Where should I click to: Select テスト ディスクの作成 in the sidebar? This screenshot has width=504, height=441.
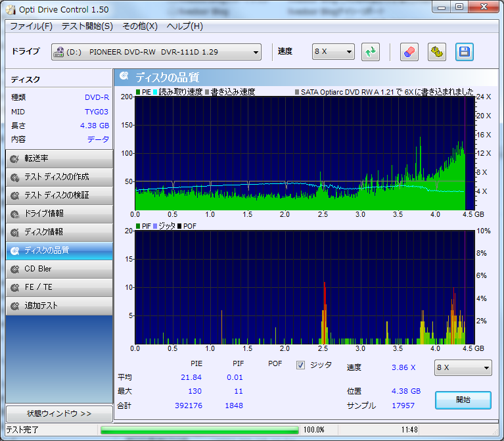click(x=59, y=177)
